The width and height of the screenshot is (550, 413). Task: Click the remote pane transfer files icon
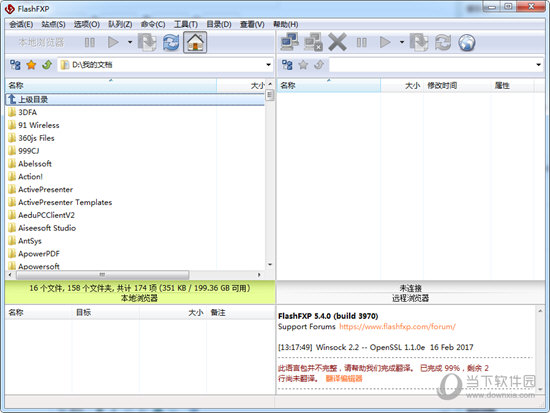(x=419, y=42)
